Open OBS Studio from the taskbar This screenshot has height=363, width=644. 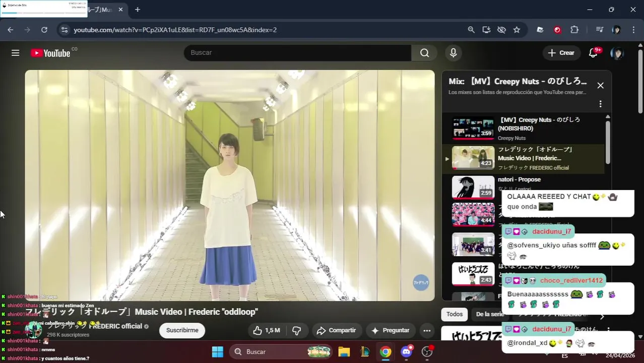(427, 351)
